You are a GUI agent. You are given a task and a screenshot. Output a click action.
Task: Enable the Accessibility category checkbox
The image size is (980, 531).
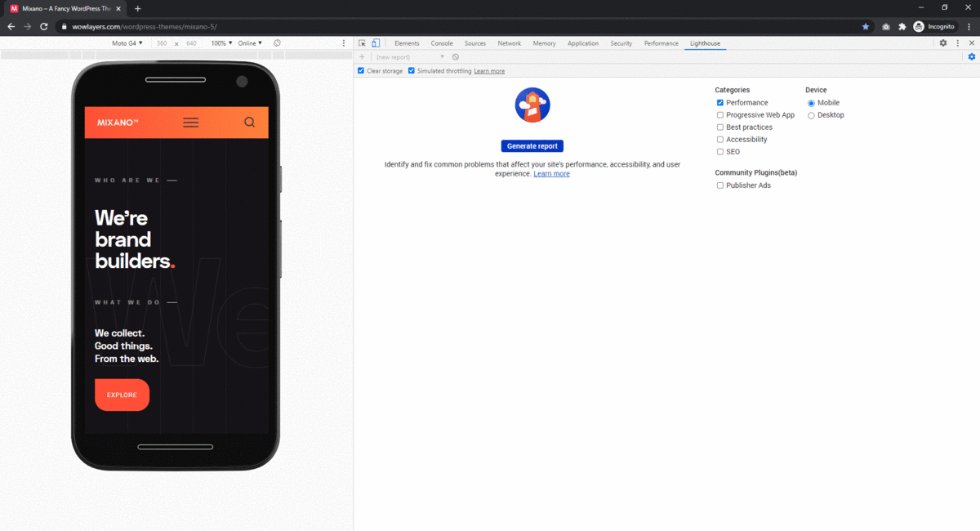click(x=720, y=140)
